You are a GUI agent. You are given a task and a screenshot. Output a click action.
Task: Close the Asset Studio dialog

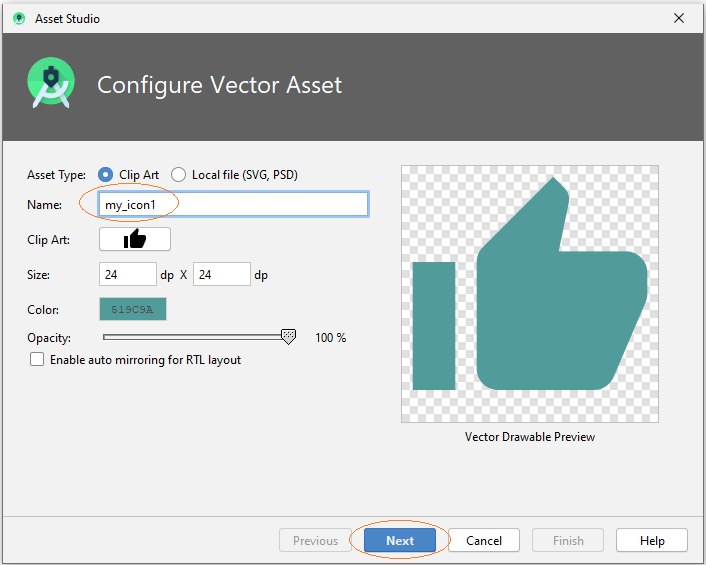point(679,18)
